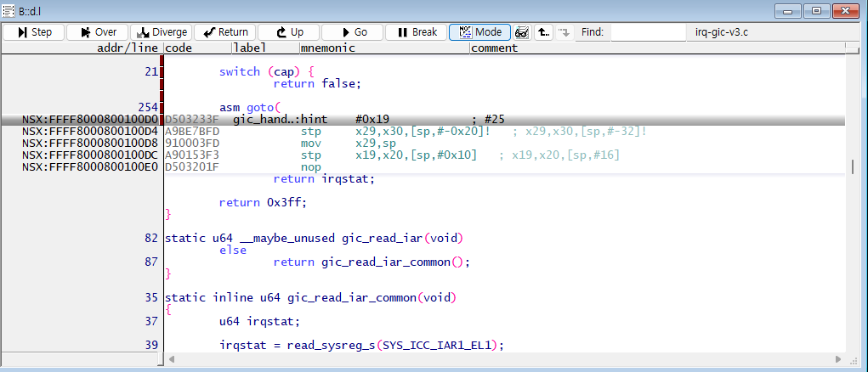Screen dimensions: 868x372
Task: Click 'return gic_read_iar_common();' line
Action: tap(372, 262)
